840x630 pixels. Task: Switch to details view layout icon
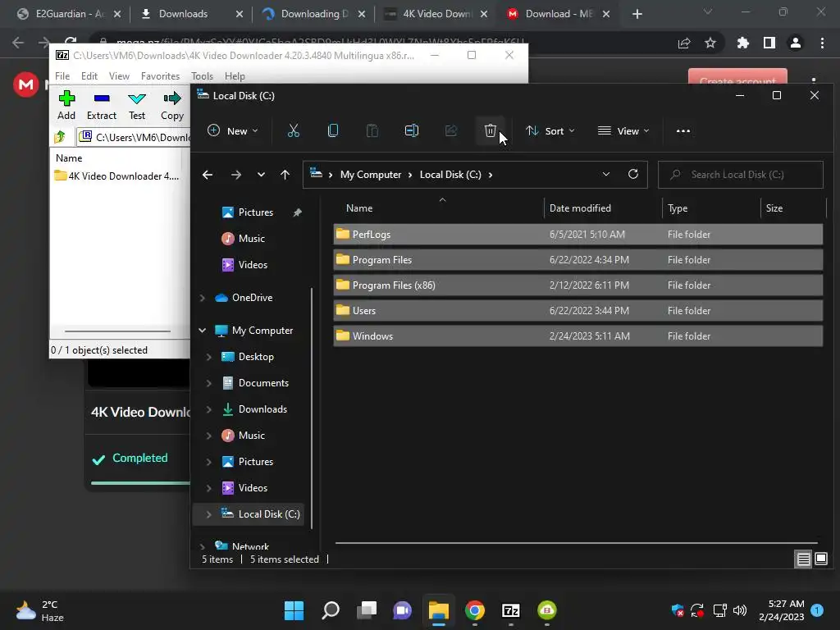coord(804,559)
